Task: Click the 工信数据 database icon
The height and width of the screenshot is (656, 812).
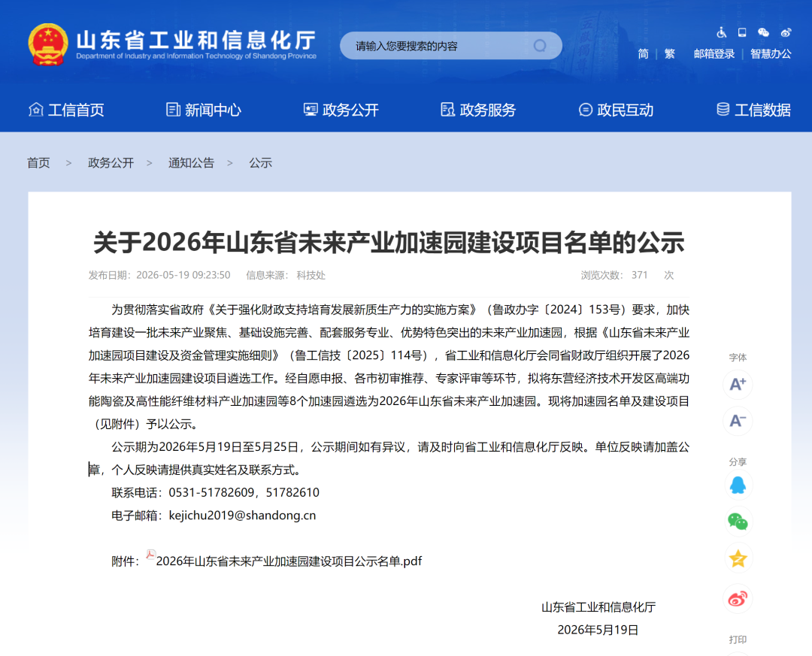Action: point(723,109)
